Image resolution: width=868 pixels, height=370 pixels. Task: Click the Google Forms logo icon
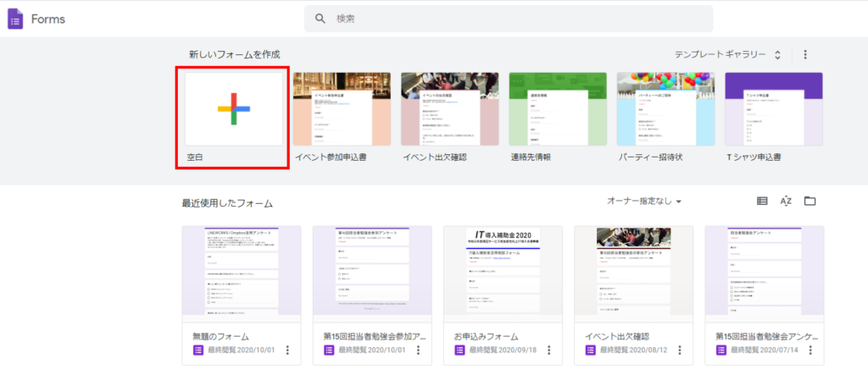pos(15,19)
